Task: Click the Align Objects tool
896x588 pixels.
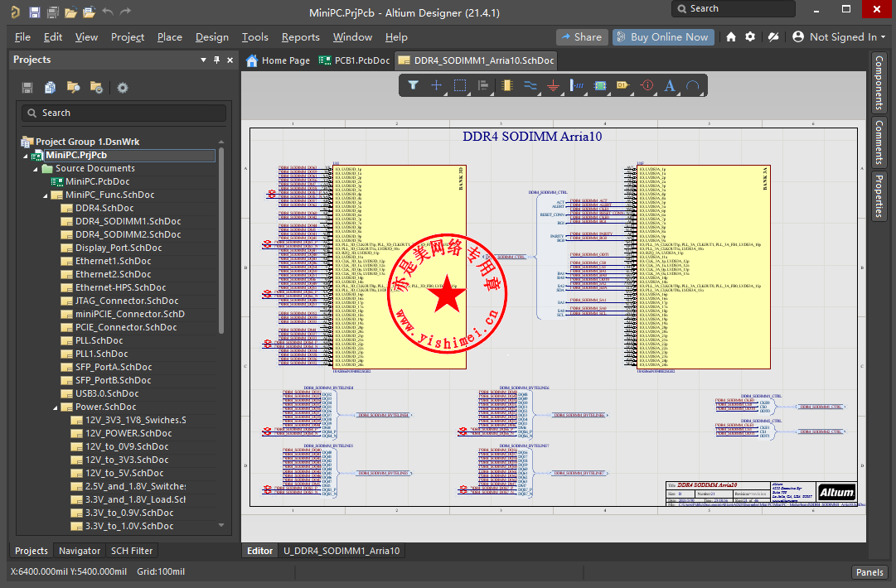Action: (483, 85)
